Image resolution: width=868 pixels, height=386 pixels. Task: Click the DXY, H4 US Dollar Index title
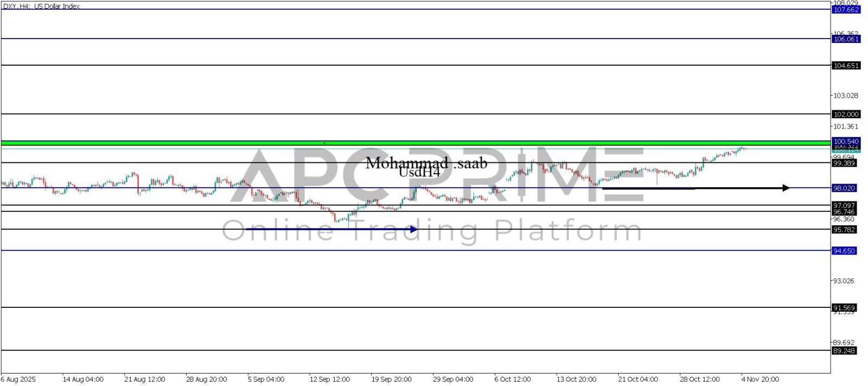(41, 6)
